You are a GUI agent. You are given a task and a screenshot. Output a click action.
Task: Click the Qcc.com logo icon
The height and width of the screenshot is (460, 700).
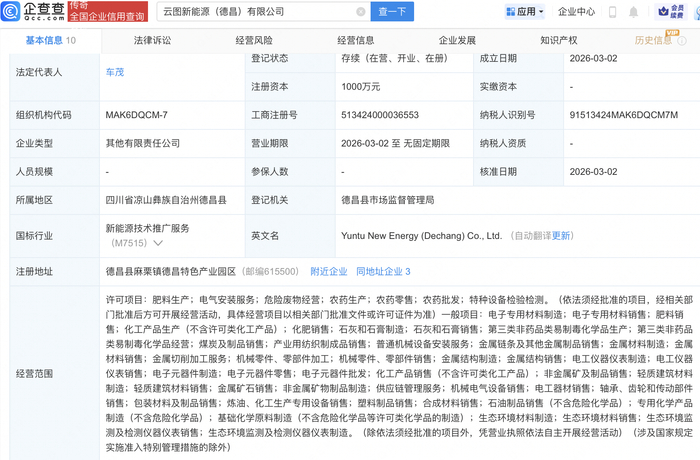[x=10, y=11]
